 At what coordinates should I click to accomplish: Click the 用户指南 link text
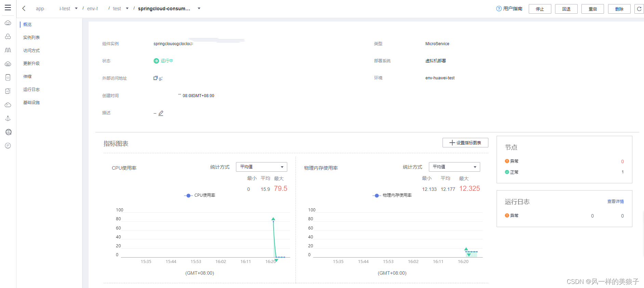513,9
